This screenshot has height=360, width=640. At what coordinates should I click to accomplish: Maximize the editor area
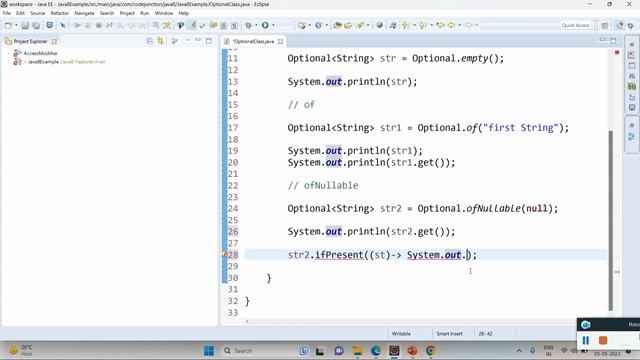tap(613, 40)
